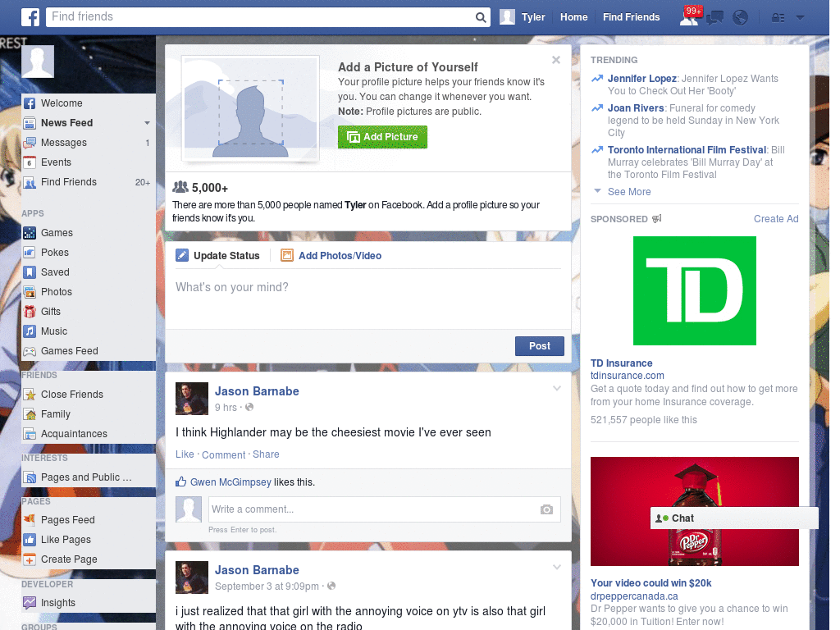Select News Feed in the sidebar
Image resolution: width=840 pixels, height=630 pixels.
coord(67,123)
